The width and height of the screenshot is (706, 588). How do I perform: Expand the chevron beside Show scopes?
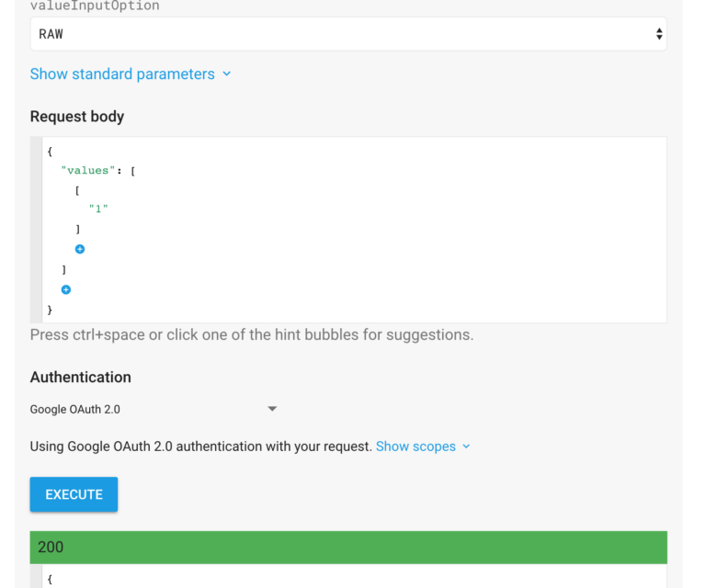click(x=466, y=447)
